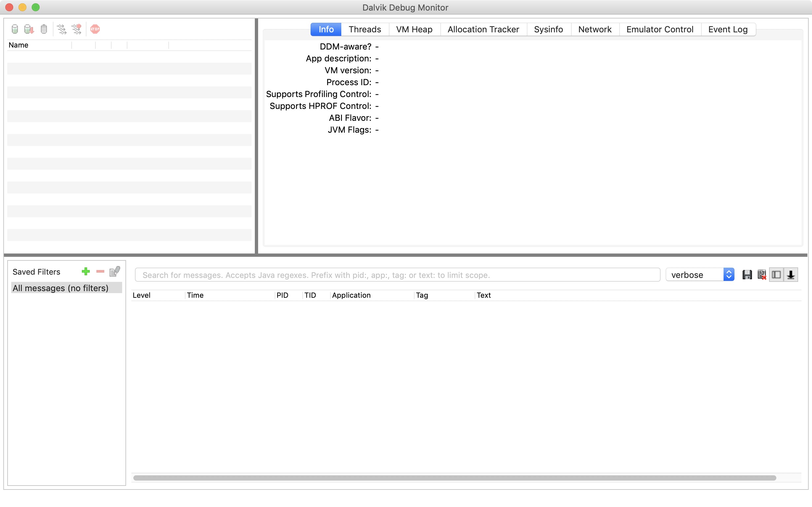The width and height of the screenshot is (812, 507).
Task: Click the Supports HPROF Control: label
Action: coord(320,106)
